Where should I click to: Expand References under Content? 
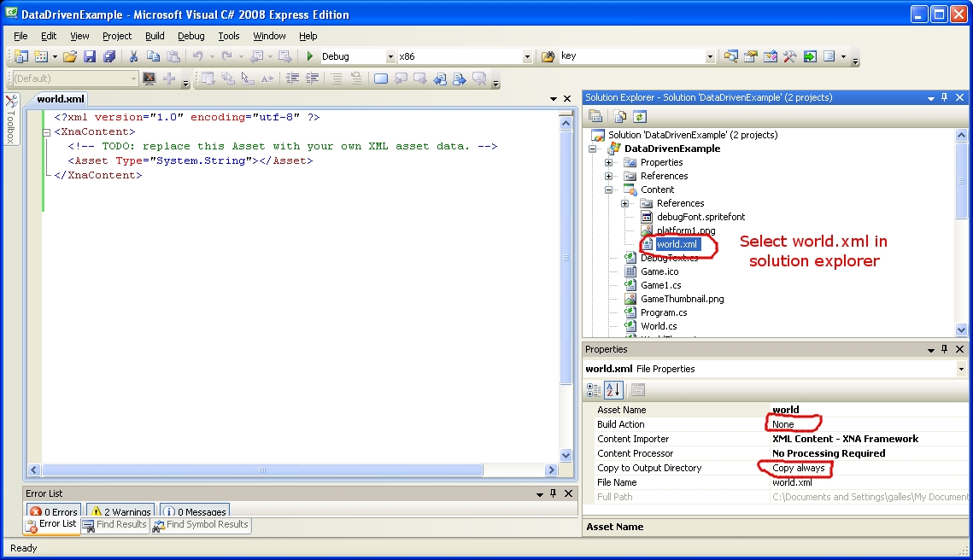[x=624, y=203]
